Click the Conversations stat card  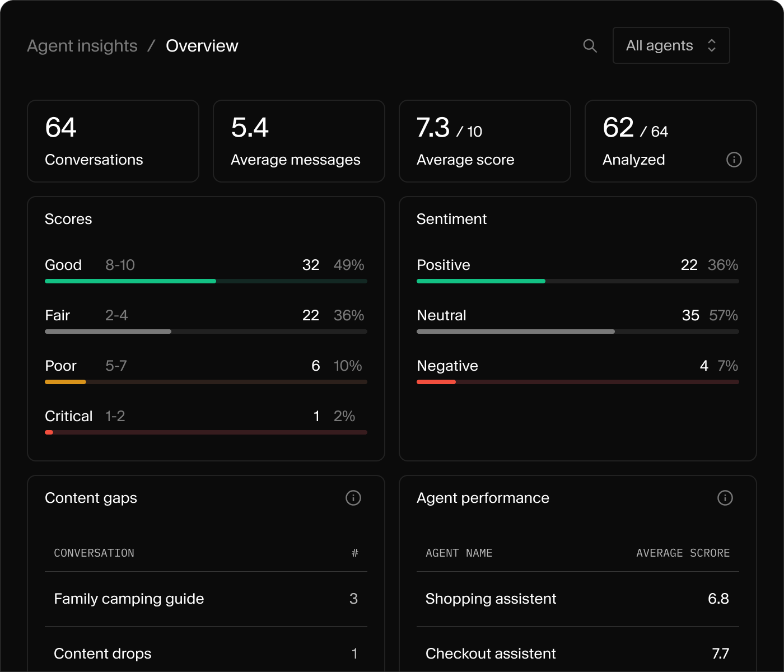[113, 141]
